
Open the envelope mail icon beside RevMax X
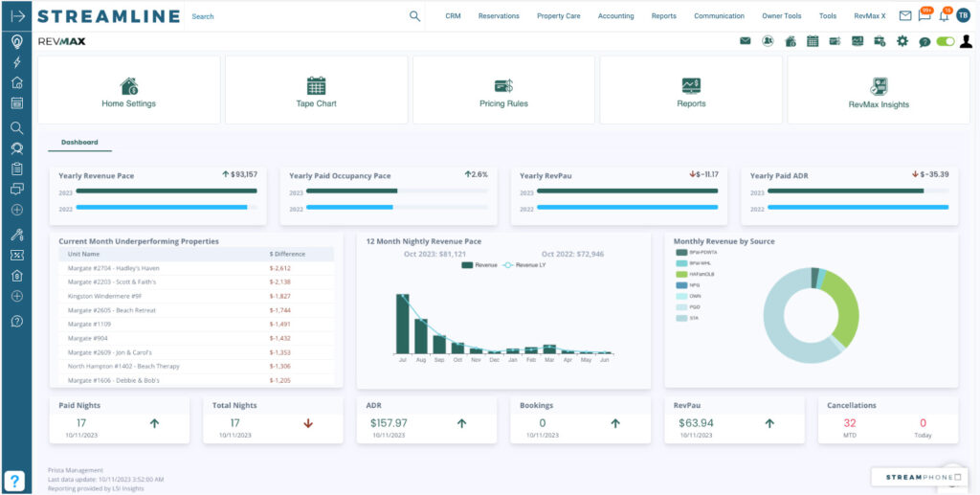click(905, 15)
